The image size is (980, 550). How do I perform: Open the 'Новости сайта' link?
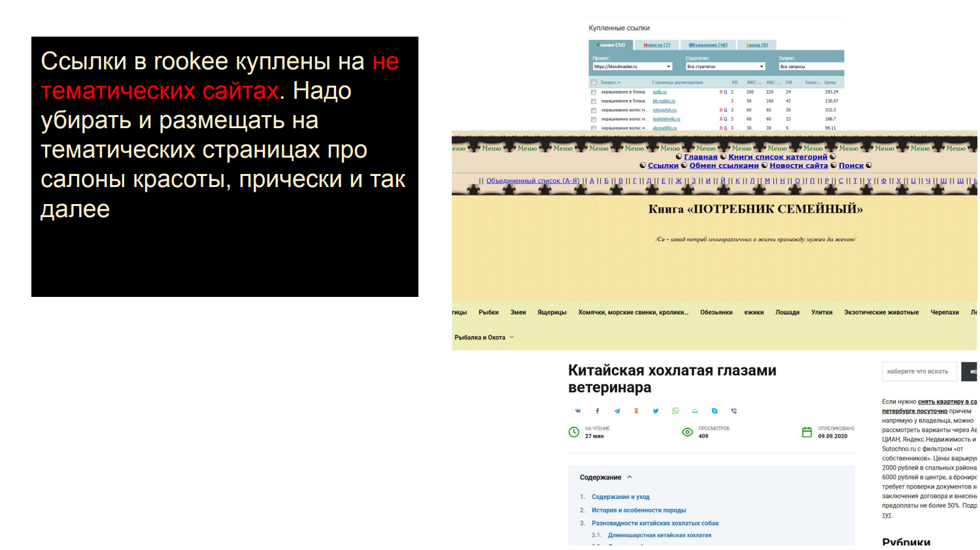(798, 165)
